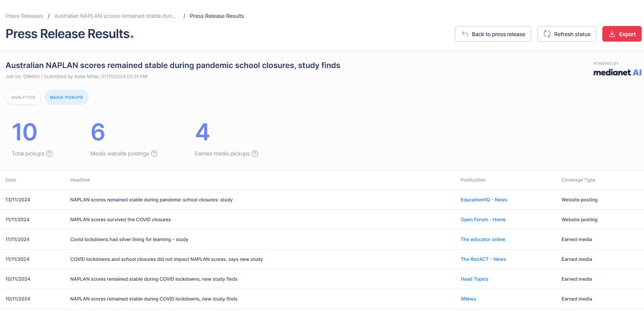Open the 9News publication link
This screenshot has height=311, width=644.
(x=469, y=299)
